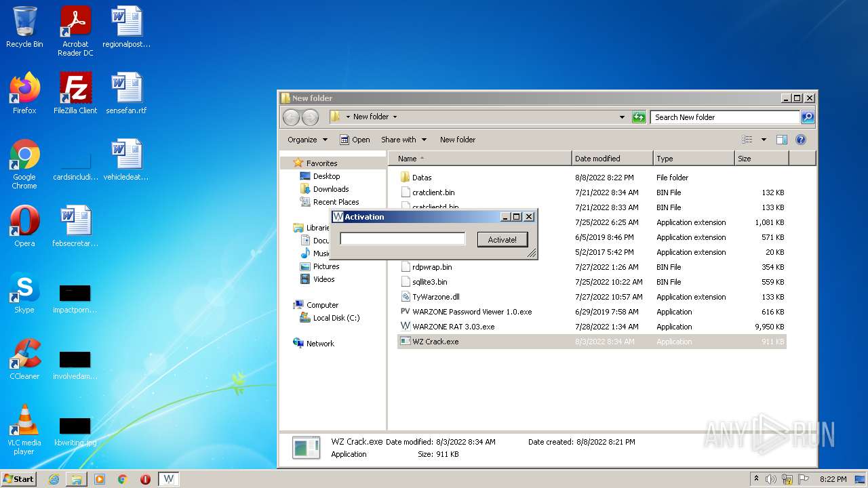This screenshot has width=868, height=488.
Task: Show the preview pane icon
Action: point(781,140)
